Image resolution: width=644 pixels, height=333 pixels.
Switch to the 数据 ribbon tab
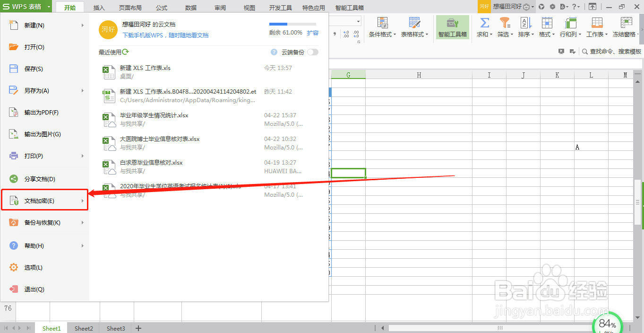pos(191,8)
